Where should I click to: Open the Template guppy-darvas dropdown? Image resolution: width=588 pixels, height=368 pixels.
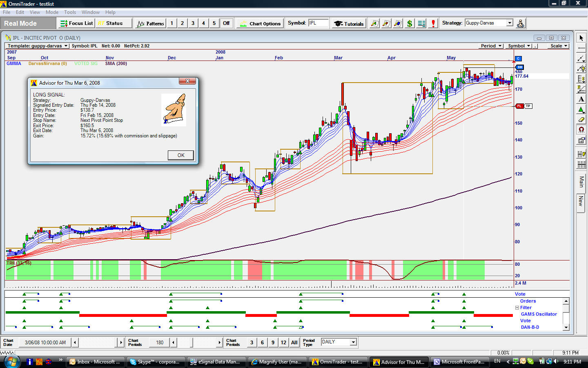(38, 46)
